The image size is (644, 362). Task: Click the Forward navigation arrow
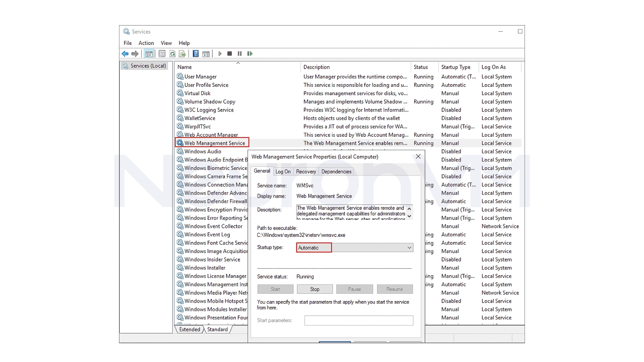(135, 54)
